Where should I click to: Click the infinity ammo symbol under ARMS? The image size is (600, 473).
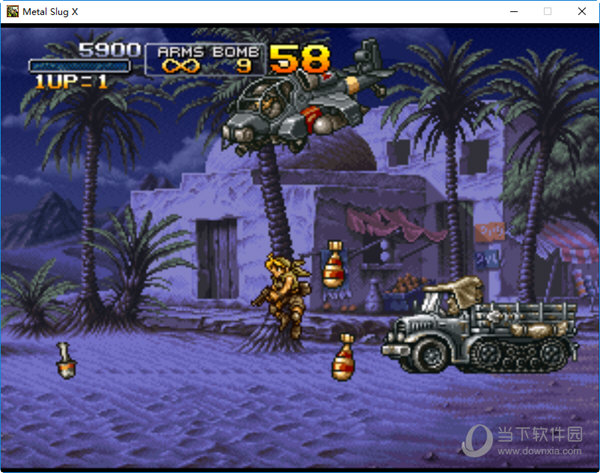point(181,66)
